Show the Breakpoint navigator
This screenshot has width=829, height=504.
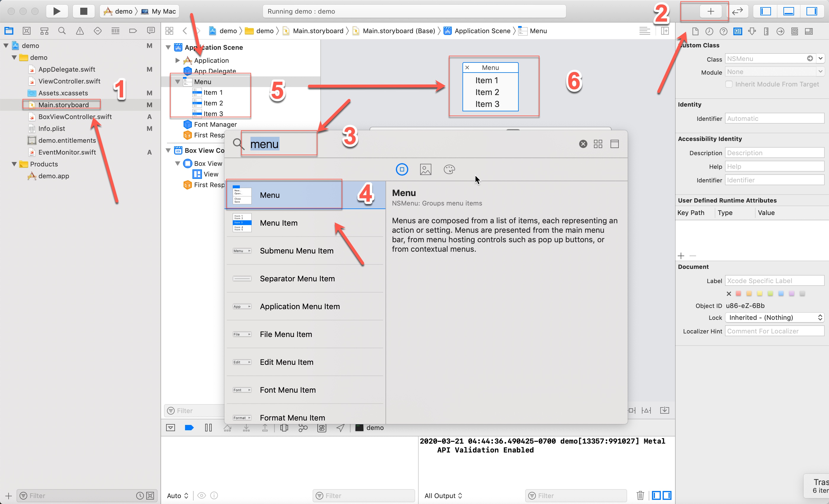(x=133, y=31)
